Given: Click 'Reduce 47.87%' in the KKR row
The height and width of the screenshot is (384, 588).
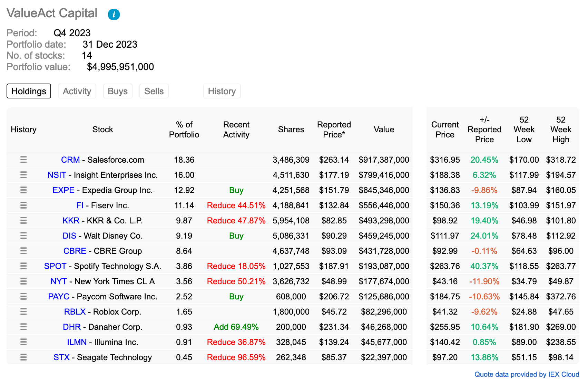Looking at the screenshot, I should coord(236,221).
